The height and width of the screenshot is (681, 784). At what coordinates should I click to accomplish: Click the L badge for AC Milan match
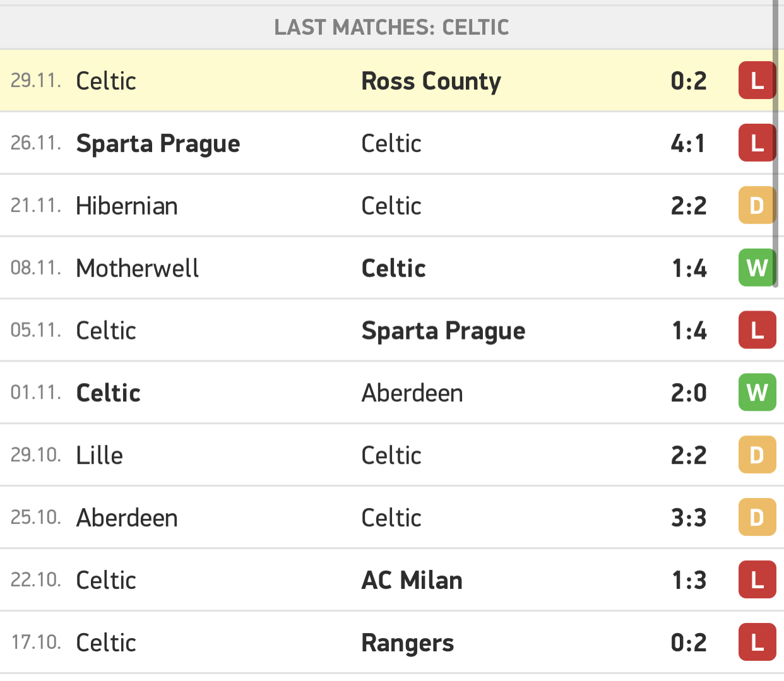click(x=757, y=580)
